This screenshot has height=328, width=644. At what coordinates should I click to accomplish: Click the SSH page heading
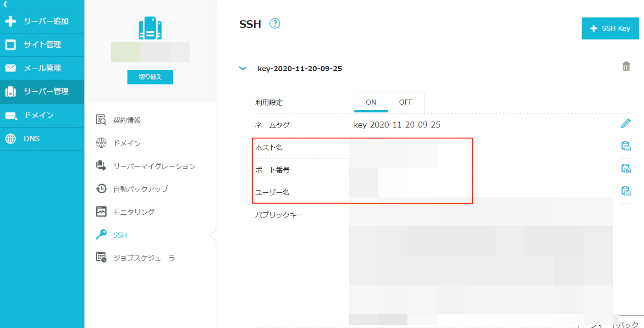250,24
